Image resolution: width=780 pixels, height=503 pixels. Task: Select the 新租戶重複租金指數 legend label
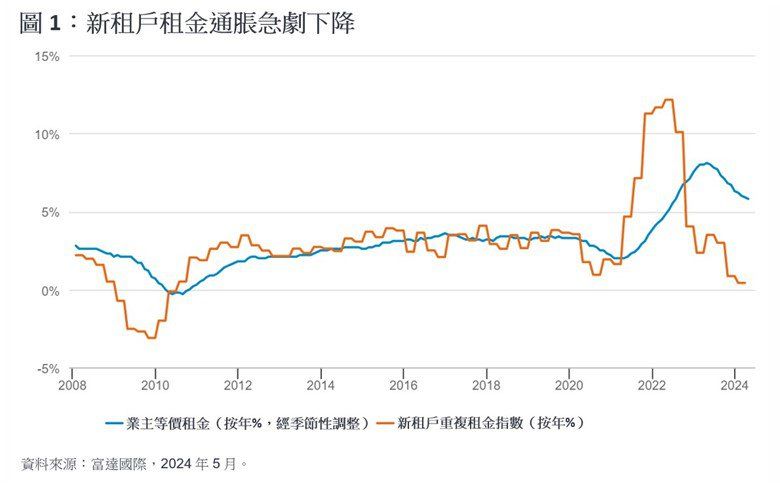coord(489,423)
